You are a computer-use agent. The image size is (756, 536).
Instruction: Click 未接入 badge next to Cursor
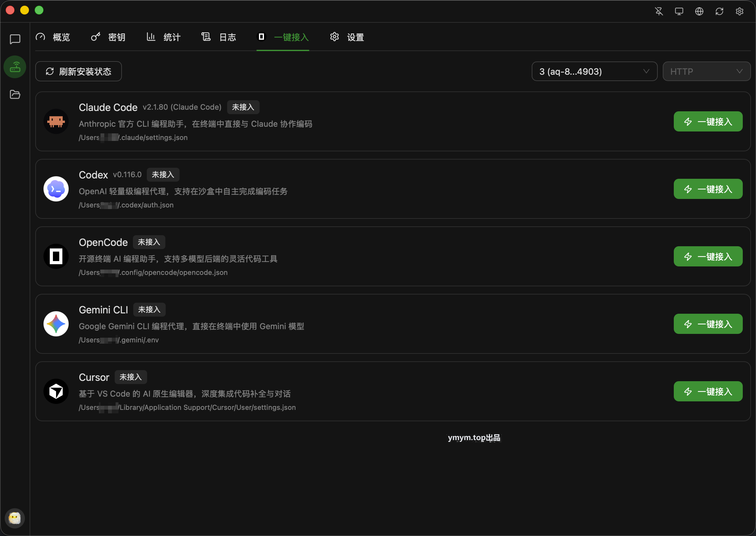pyautogui.click(x=130, y=377)
